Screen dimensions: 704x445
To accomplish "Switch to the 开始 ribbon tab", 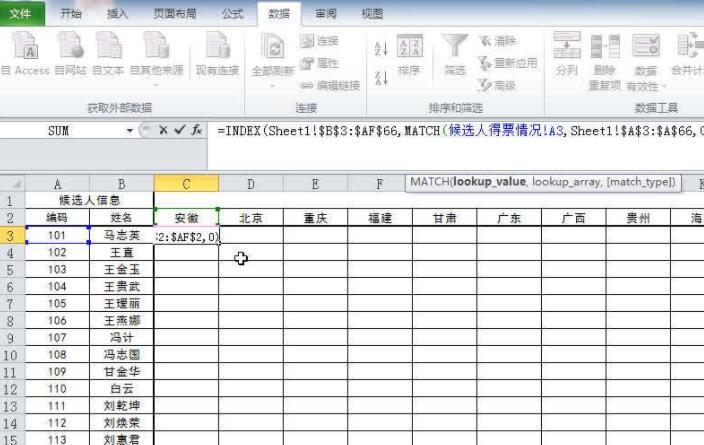I will pos(71,14).
